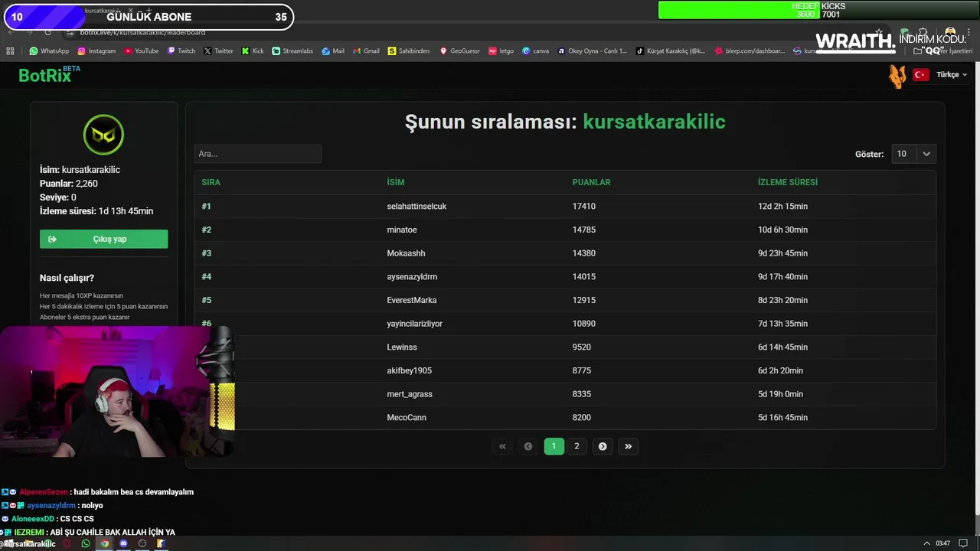Click the Çıkış yap logout button
This screenshot has width=980, height=551.
coord(103,239)
